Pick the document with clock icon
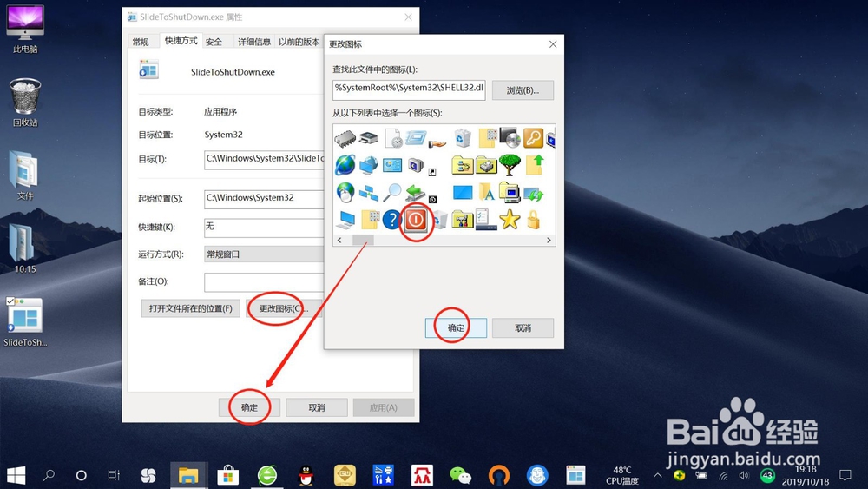This screenshot has height=489, width=868. 393,138
